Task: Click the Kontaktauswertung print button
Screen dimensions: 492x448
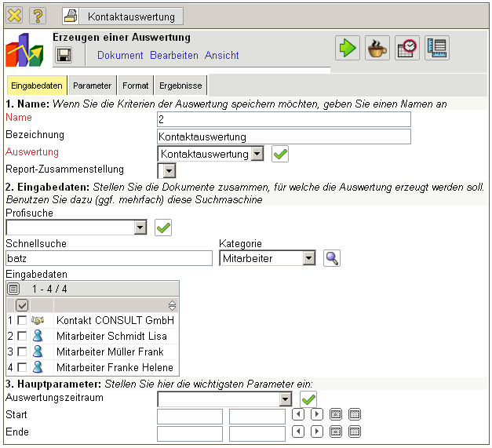Action: pos(122,16)
